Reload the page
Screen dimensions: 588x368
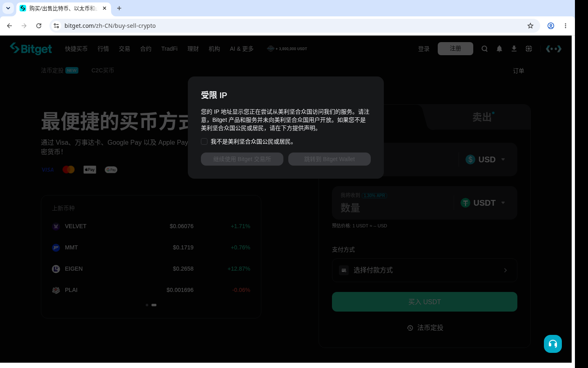(x=39, y=26)
